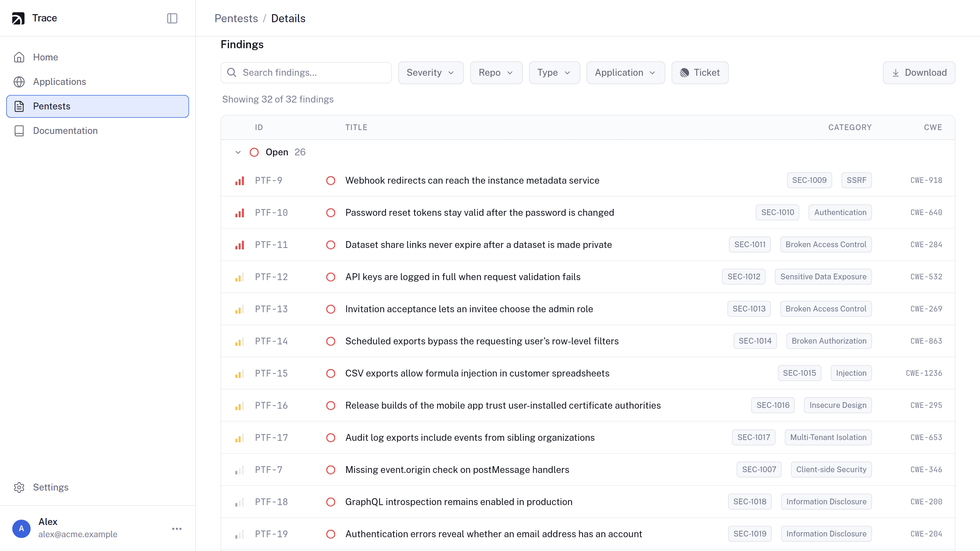The width and height of the screenshot is (980, 551).
Task: Toggle the sidebar collapse icon
Action: click(172, 18)
